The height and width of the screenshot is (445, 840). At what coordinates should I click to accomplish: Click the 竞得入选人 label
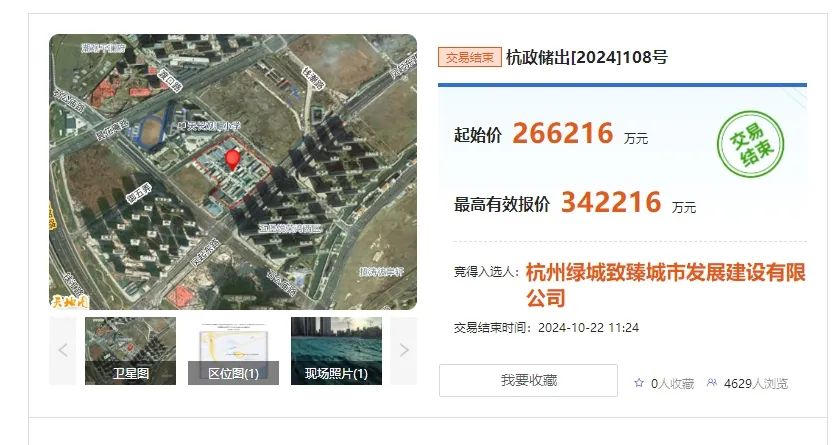tap(486, 272)
